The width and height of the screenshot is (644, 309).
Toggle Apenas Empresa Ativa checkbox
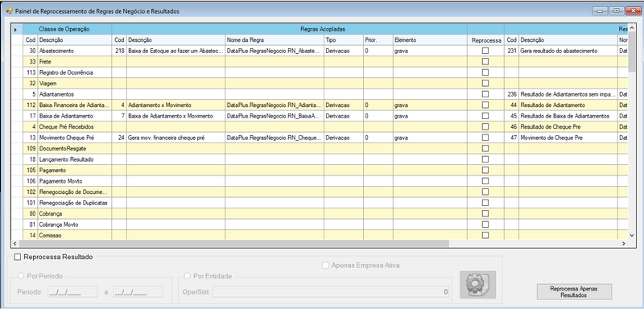coord(325,266)
